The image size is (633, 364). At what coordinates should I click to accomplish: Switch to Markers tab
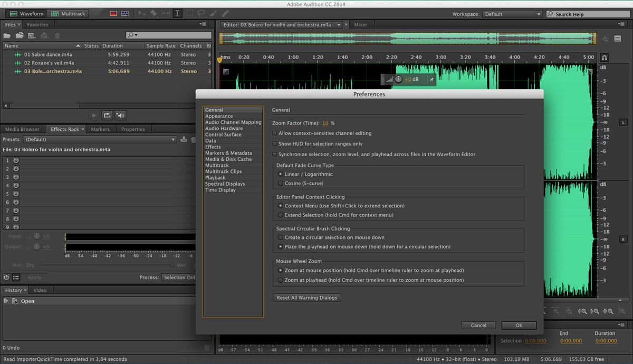(100, 129)
